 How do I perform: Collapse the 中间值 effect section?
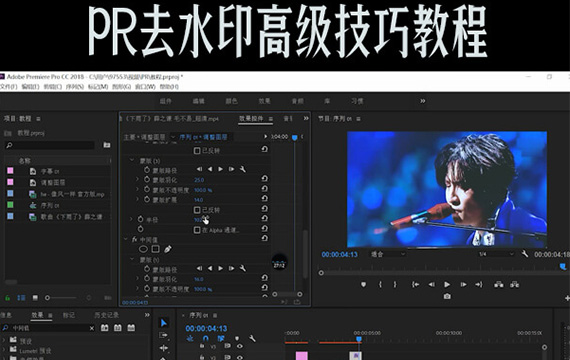click(x=126, y=239)
